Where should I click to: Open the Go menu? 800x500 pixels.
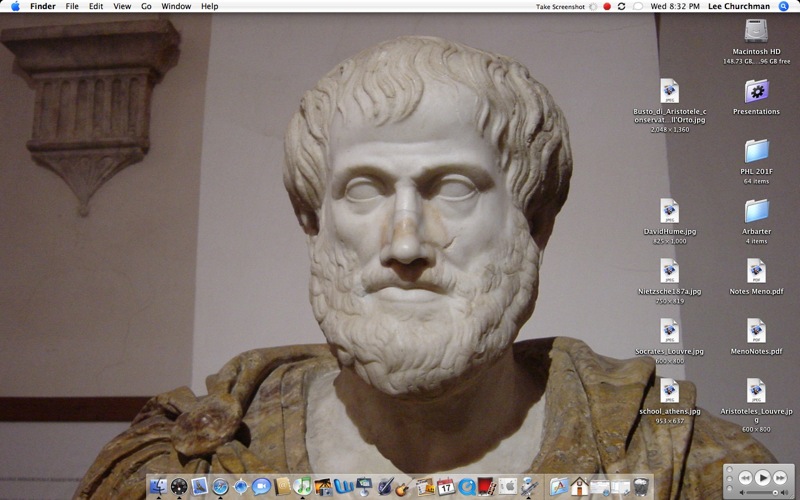(146, 6)
